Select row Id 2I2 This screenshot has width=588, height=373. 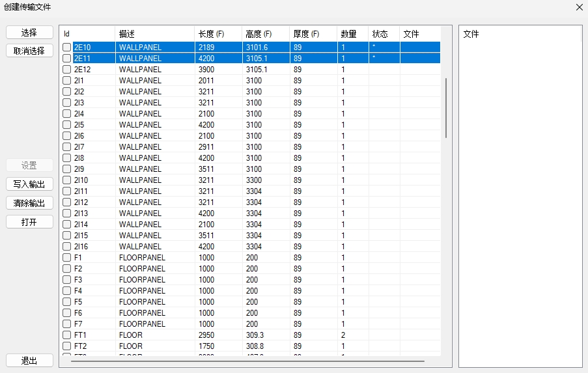(79, 92)
